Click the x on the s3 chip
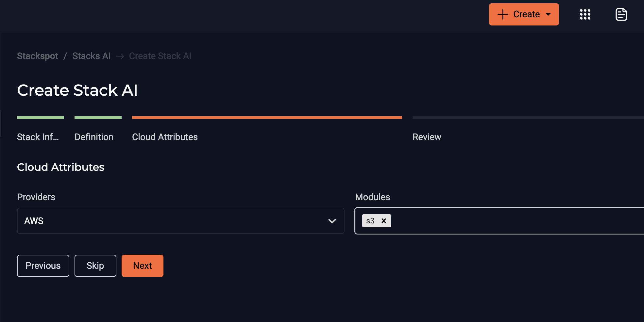 coord(383,221)
